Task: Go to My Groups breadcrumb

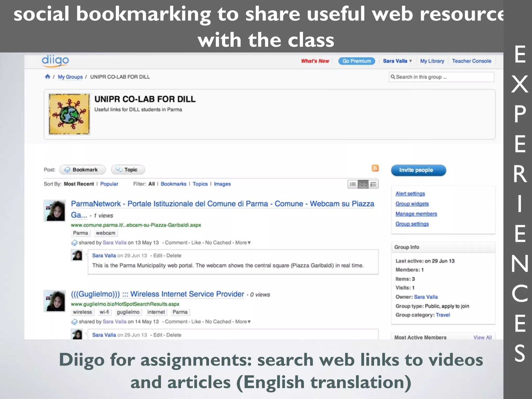Action: [70, 77]
